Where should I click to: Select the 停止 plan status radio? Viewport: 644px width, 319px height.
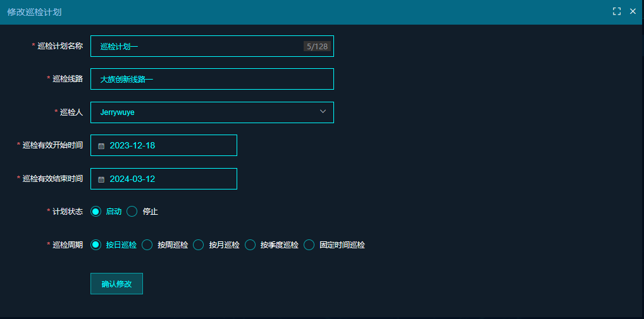(x=132, y=212)
